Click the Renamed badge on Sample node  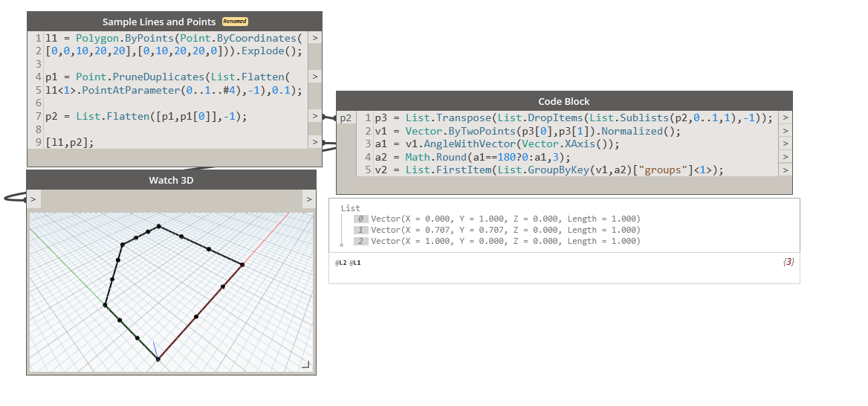(235, 22)
